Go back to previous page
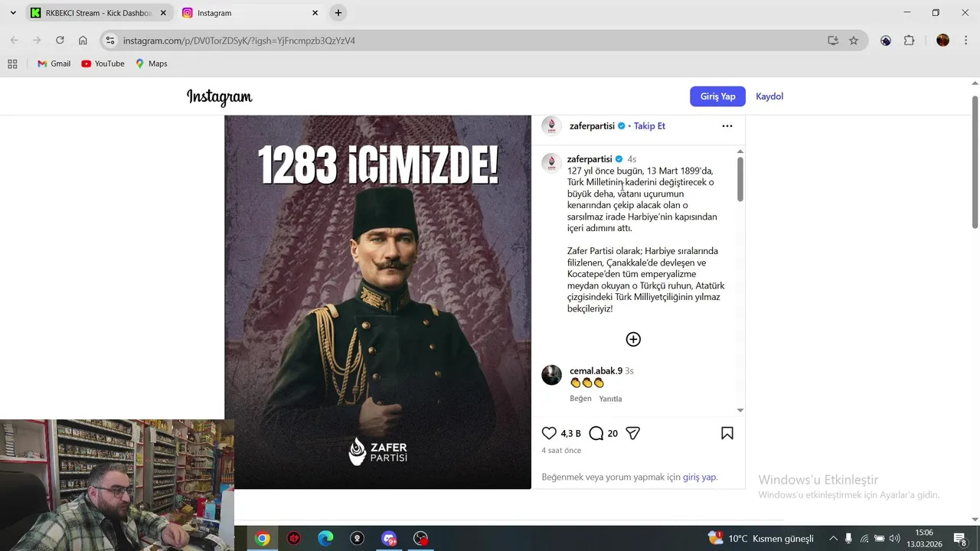The width and height of the screenshot is (980, 551). [x=14, y=41]
